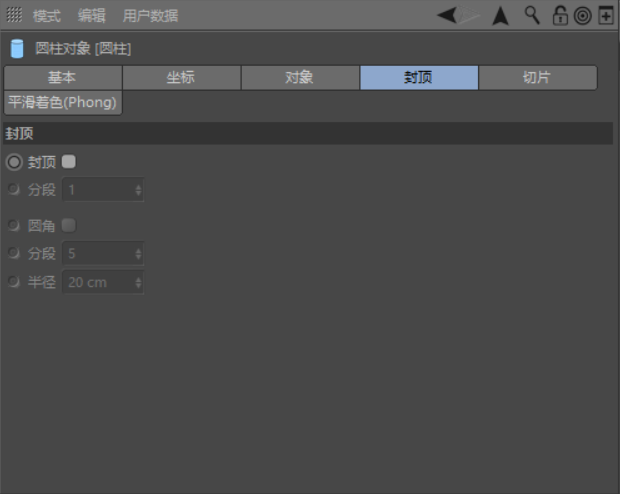Go back with the left arrow icon

coord(447,15)
